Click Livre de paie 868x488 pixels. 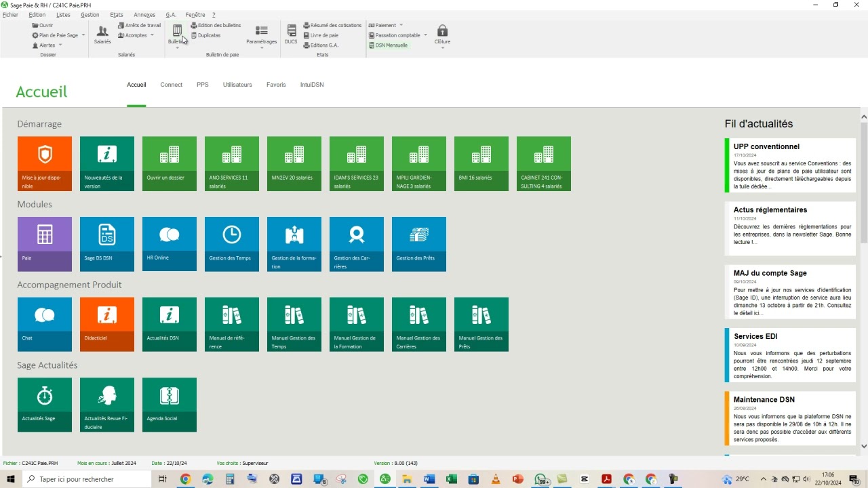321,35
